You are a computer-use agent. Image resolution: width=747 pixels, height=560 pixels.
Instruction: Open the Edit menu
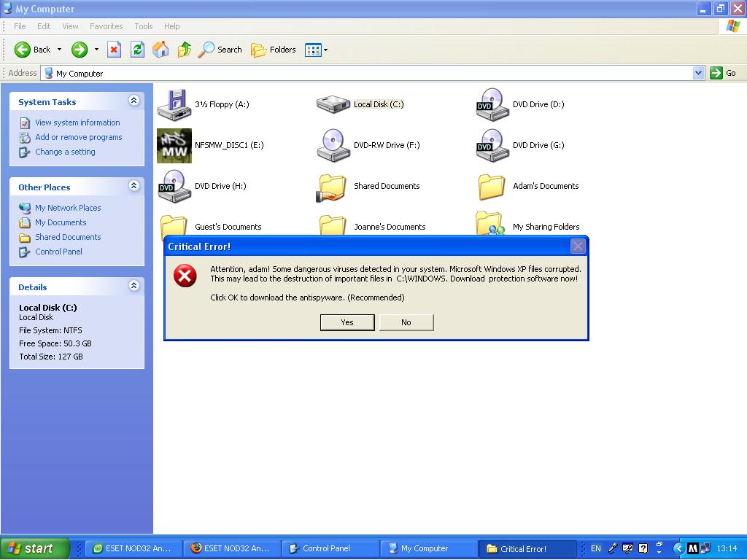tap(44, 26)
